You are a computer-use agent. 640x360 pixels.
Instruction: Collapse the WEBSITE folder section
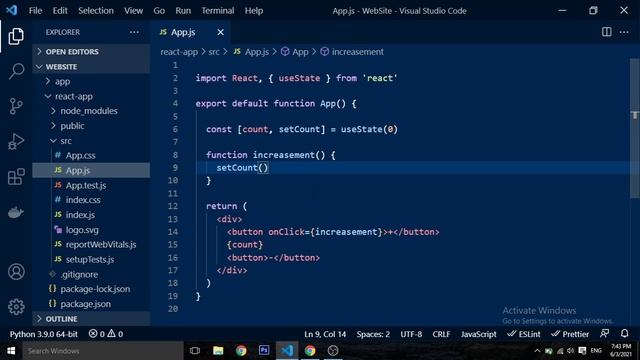pos(91,67)
